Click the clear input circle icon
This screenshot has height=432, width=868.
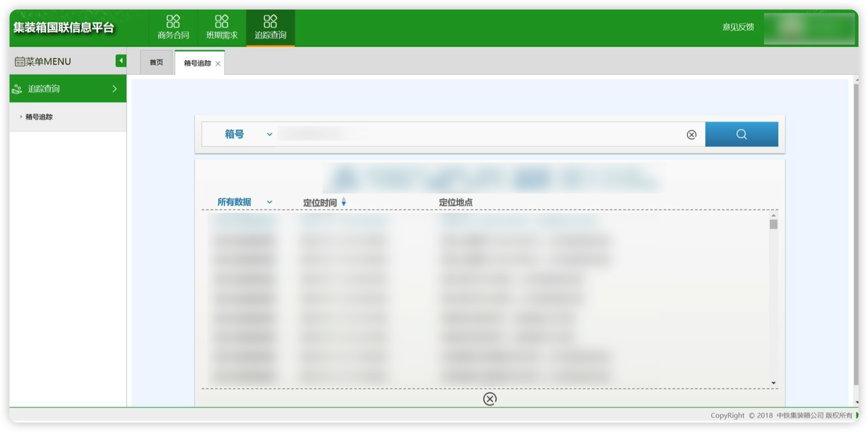pyautogui.click(x=691, y=134)
